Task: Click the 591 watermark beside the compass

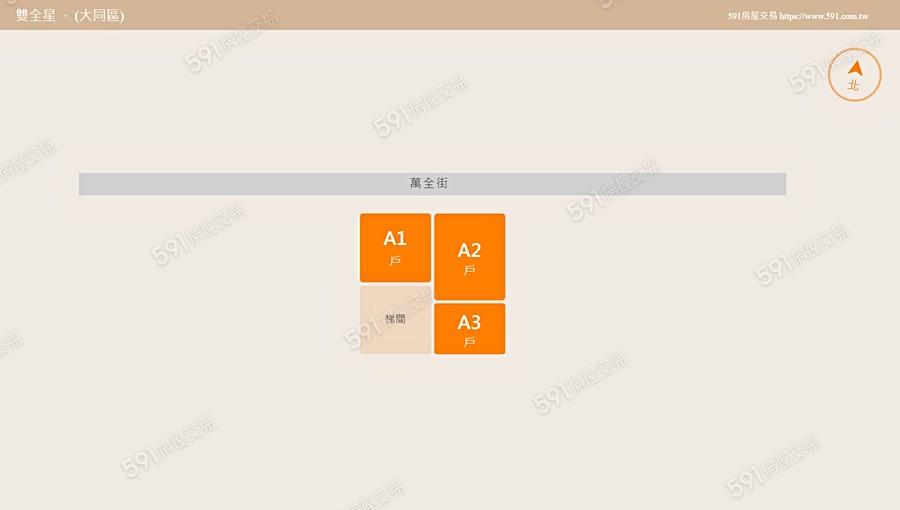Action: (835, 63)
